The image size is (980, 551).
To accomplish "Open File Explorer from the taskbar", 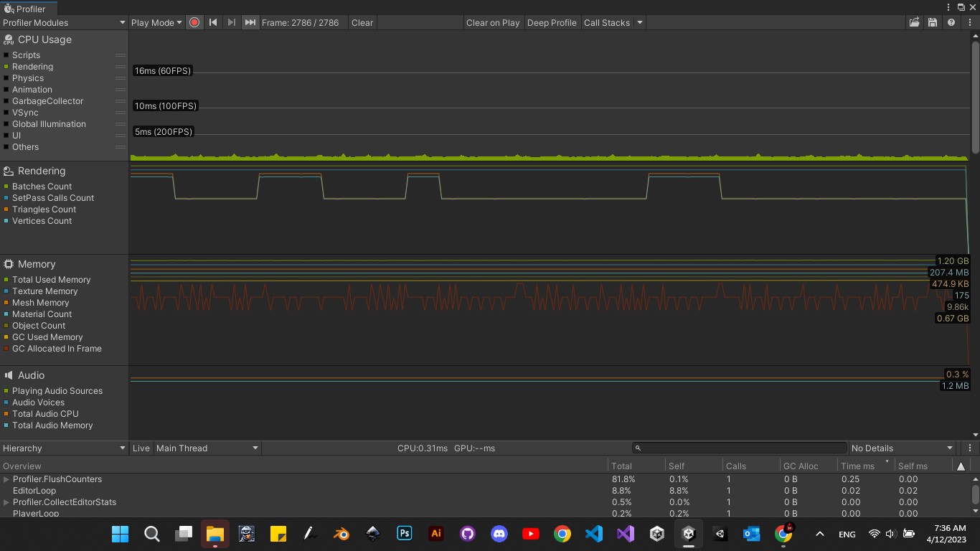I will tap(215, 534).
